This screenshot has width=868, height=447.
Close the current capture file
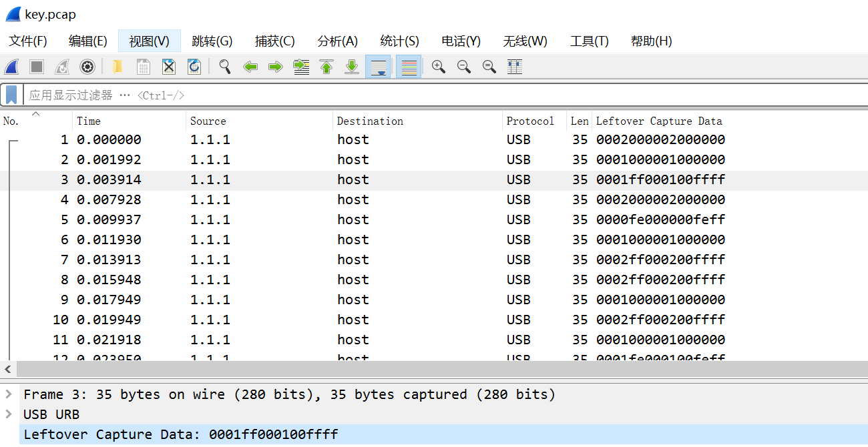pos(168,67)
